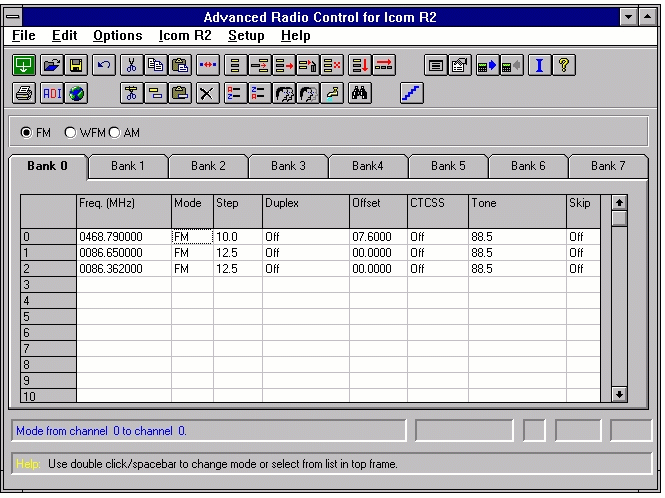Click the yellow question mark help icon

coord(564,65)
